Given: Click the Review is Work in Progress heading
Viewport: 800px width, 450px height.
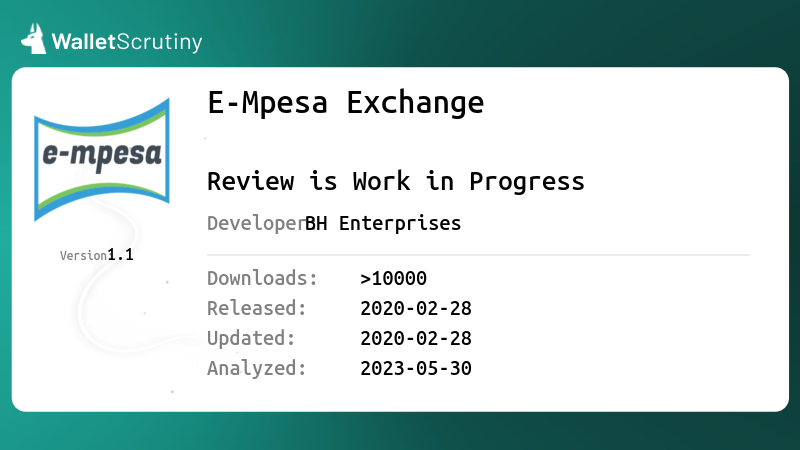Looking at the screenshot, I should [x=395, y=182].
